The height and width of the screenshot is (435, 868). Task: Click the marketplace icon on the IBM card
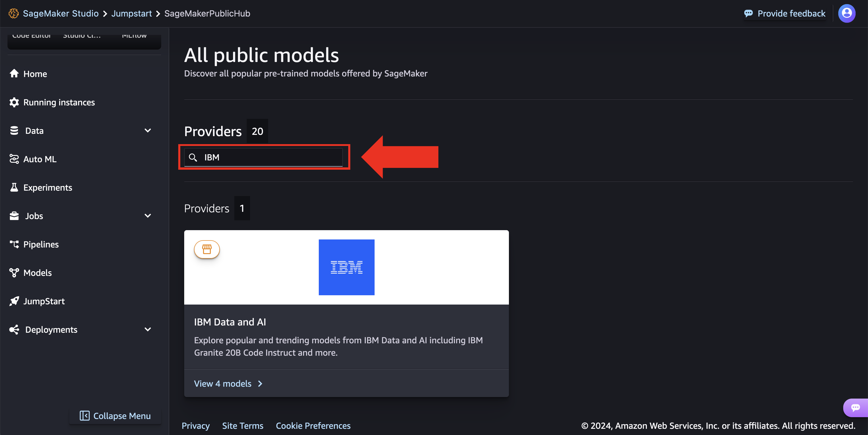click(x=207, y=249)
